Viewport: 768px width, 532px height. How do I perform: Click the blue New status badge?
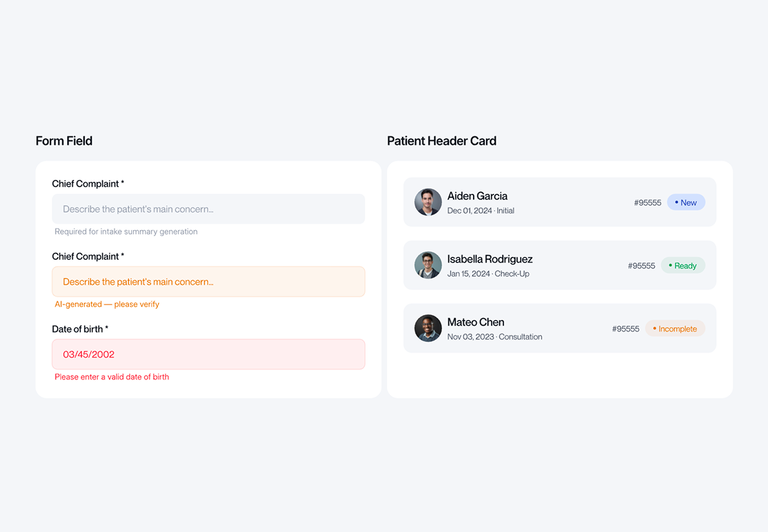pos(686,202)
